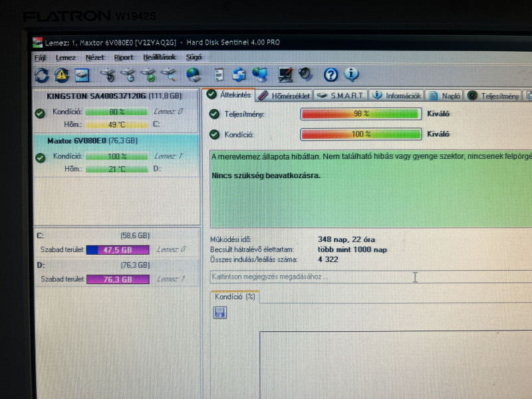Screen dimensions: 532x399
Task: Click the globe with monitor toolbar icon
Action: pyautogui.click(x=260, y=74)
